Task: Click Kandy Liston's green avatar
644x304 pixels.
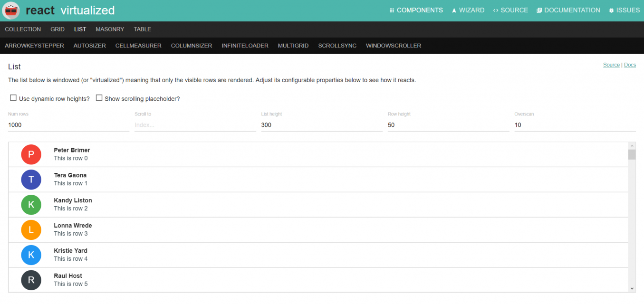Action: 31,205
